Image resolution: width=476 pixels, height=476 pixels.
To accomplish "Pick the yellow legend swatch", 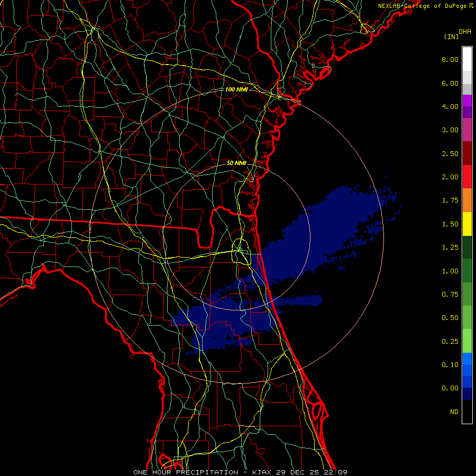I will [x=467, y=224].
